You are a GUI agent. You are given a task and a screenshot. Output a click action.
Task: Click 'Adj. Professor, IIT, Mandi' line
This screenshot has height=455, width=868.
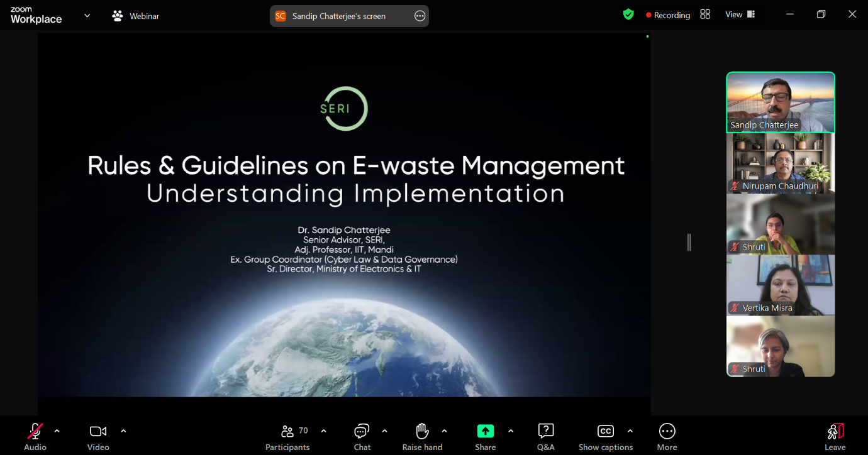[344, 249]
